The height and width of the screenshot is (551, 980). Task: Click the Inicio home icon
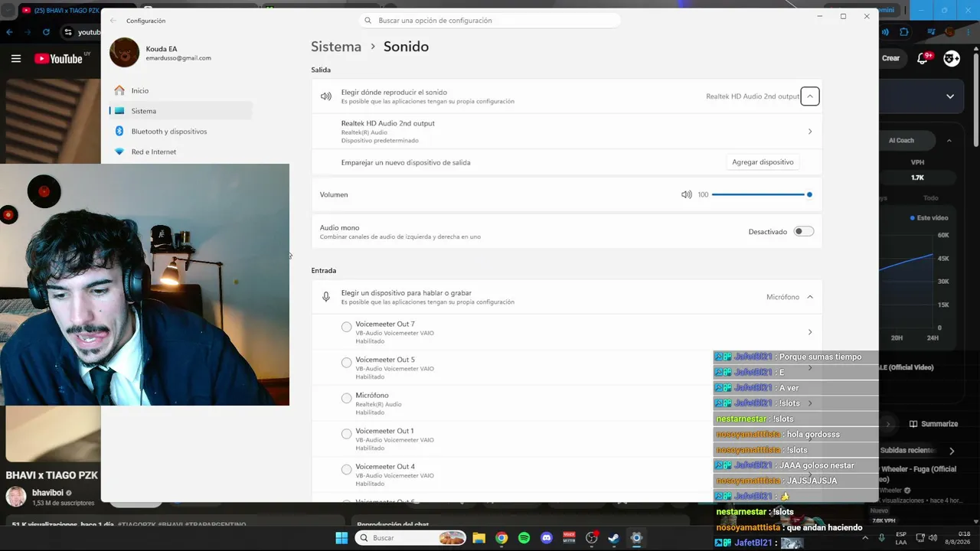(119, 90)
